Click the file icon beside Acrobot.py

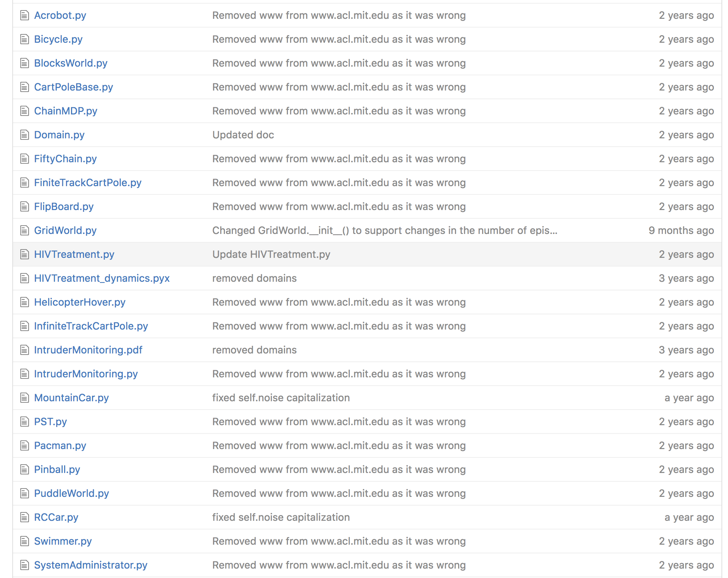(24, 15)
